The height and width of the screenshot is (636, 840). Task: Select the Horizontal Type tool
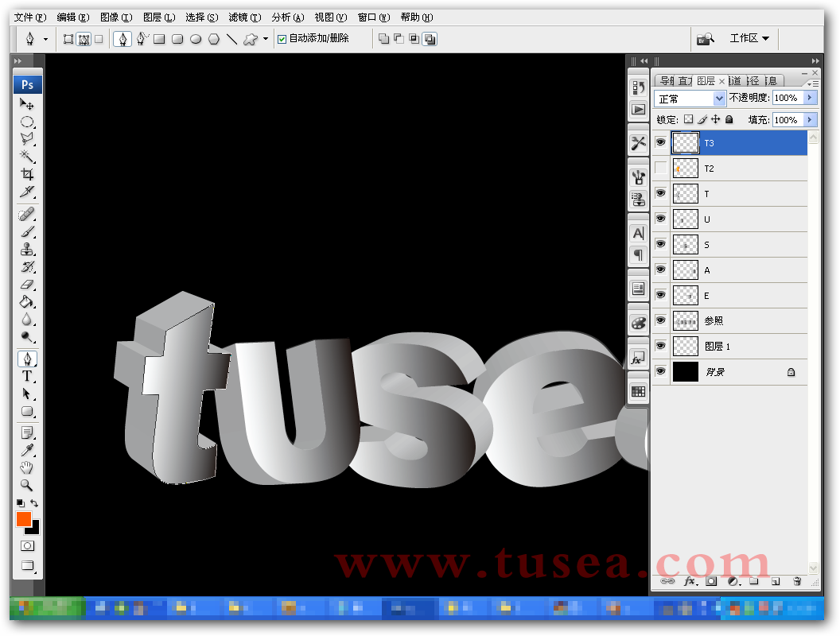(x=27, y=376)
